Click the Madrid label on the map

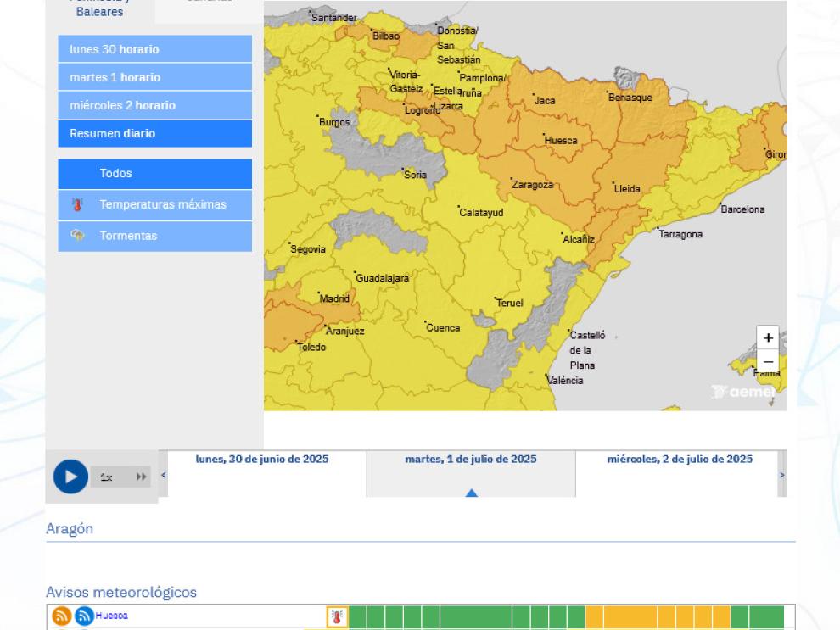coord(334,298)
